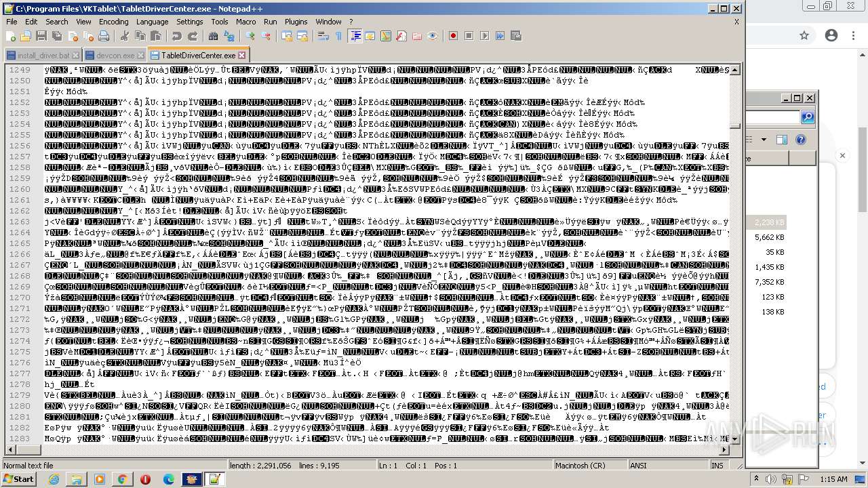
Task: Click the Replace toolbar icon
Action: click(229, 36)
